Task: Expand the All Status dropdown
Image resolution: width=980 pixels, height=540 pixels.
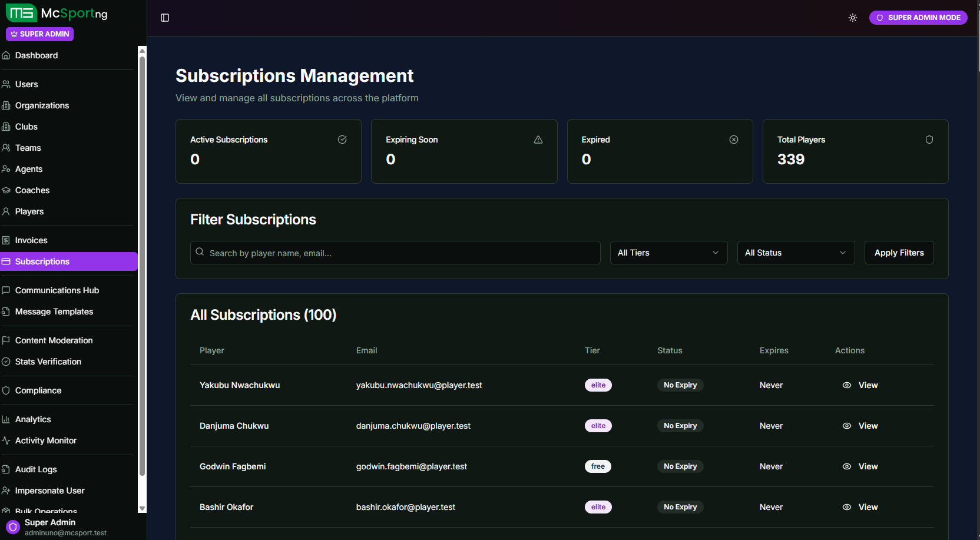Action: click(x=796, y=253)
